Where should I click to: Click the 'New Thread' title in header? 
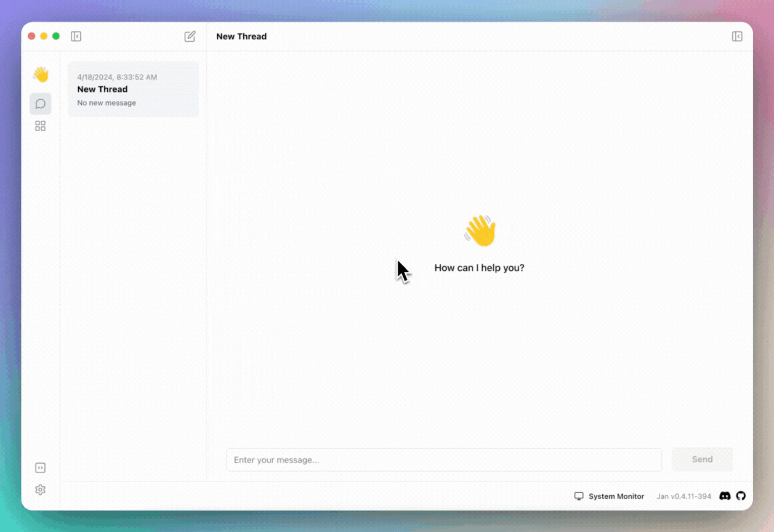pos(241,36)
